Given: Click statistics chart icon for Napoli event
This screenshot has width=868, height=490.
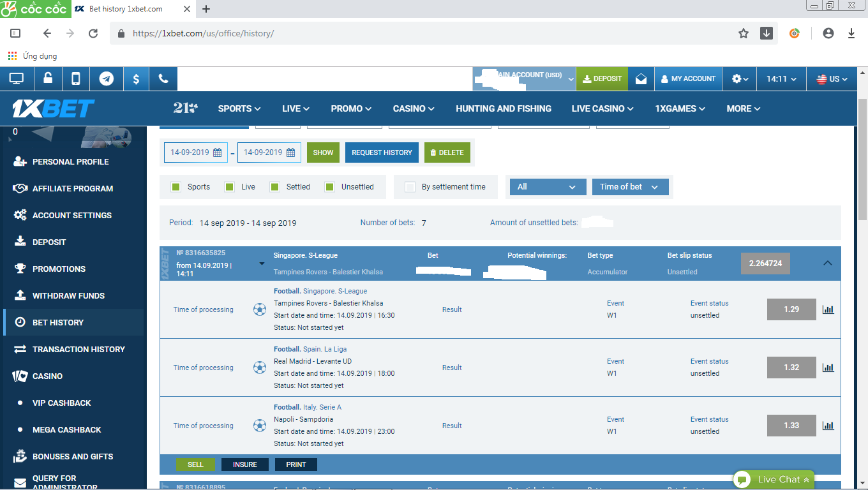Looking at the screenshot, I should click(x=828, y=426).
